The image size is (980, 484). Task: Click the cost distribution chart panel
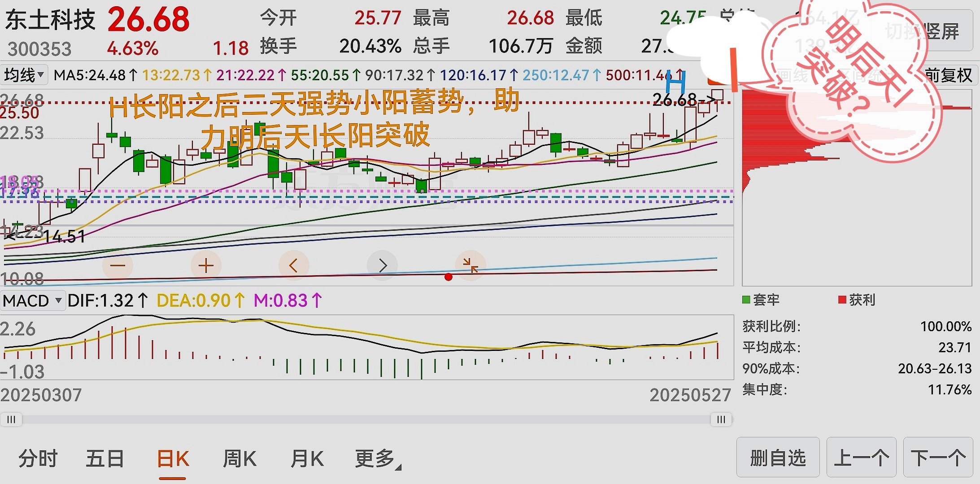[x=857, y=188]
